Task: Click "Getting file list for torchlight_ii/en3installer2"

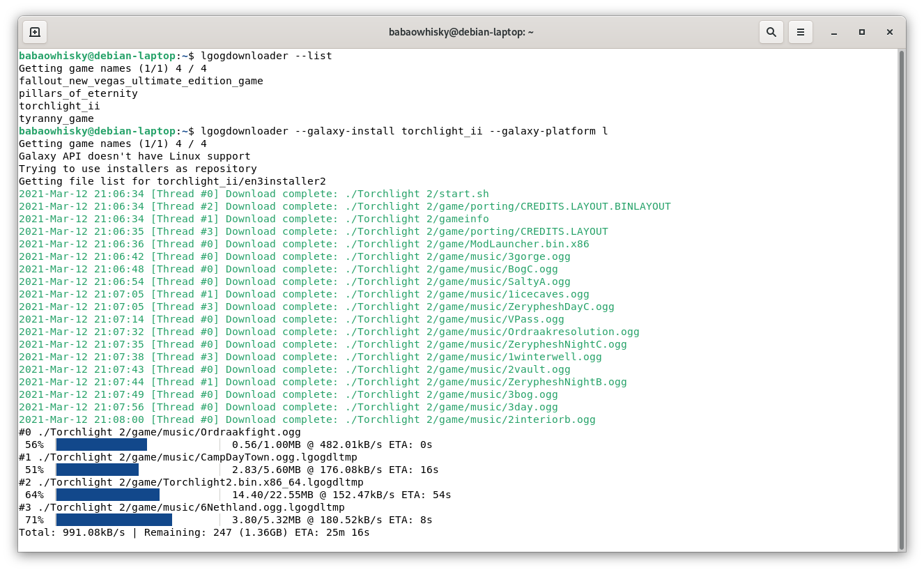Action: pos(172,181)
